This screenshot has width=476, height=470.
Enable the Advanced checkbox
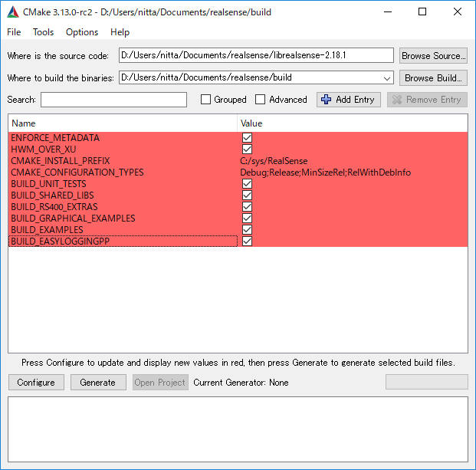261,100
